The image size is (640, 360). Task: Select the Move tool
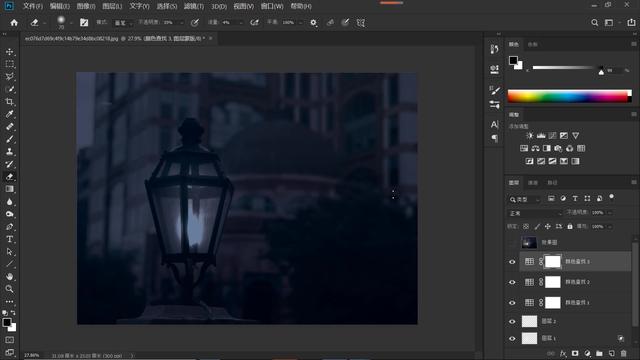point(9,52)
